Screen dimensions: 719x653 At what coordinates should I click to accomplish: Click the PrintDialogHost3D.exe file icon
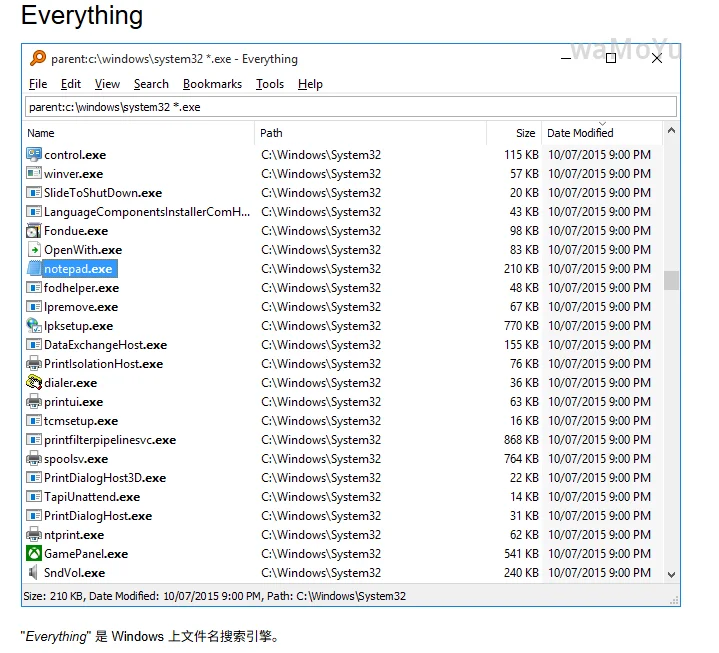pos(34,478)
